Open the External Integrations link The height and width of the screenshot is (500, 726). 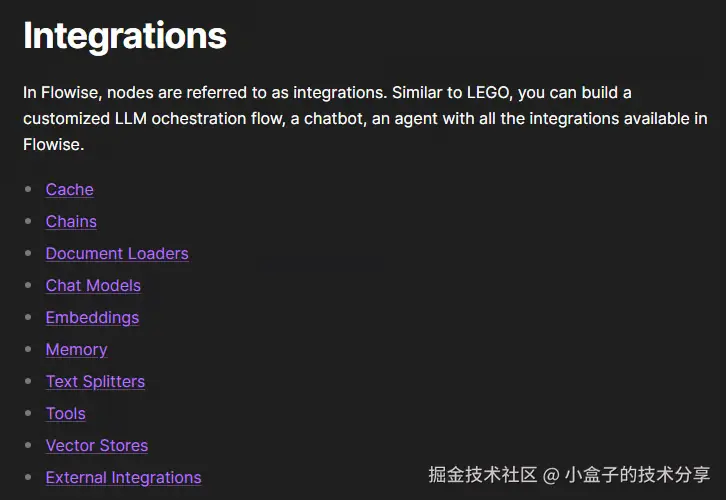[123, 478]
